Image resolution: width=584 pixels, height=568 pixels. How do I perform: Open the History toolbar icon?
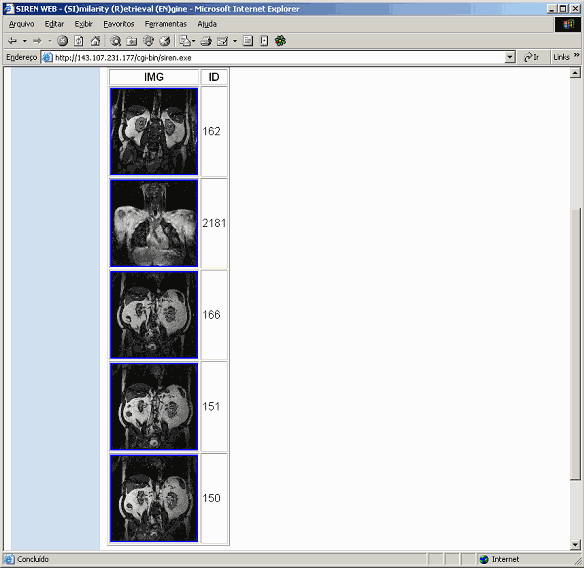click(x=165, y=41)
